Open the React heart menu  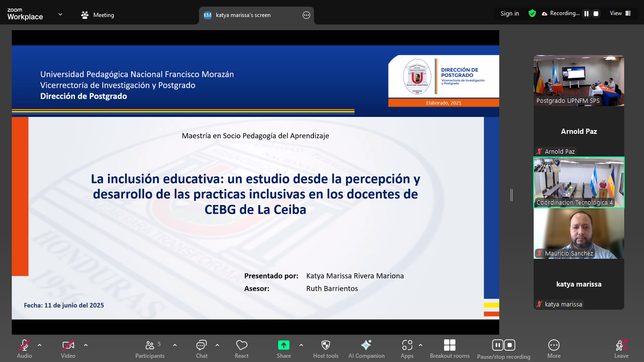click(242, 349)
